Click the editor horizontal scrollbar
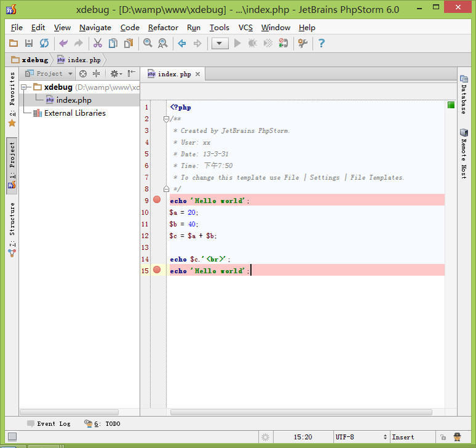 [301, 412]
